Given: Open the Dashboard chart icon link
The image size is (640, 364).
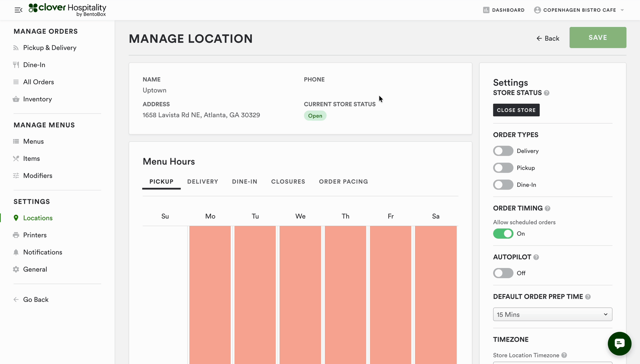Looking at the screenshot, I should pos(486,10).
